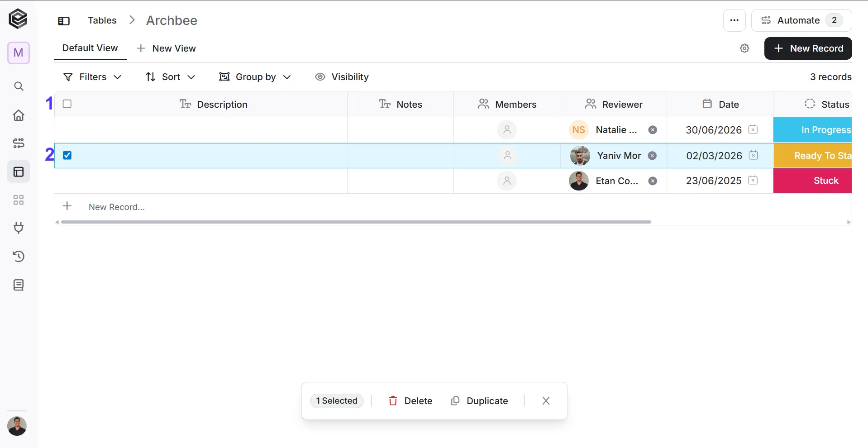The width and height of the screenshot is (868, 448).
Task: Click the app logo in the sidebar
Action: pyautogui.click(x=18, y=19)
